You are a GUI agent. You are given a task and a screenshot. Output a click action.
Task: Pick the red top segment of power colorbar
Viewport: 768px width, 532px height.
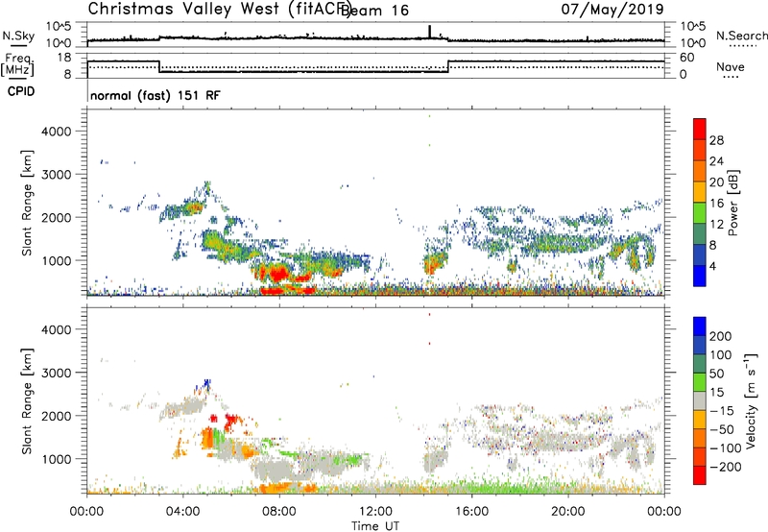[700, 129]
